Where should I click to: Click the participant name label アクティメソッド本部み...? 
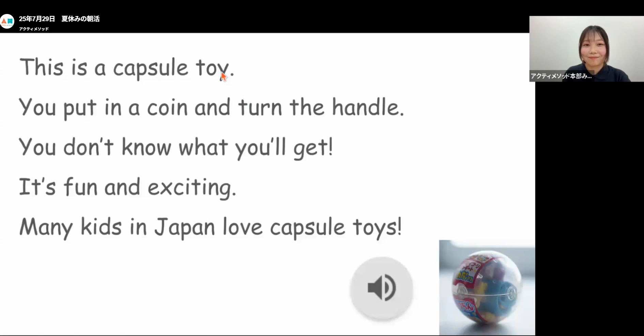coord(562,76)
